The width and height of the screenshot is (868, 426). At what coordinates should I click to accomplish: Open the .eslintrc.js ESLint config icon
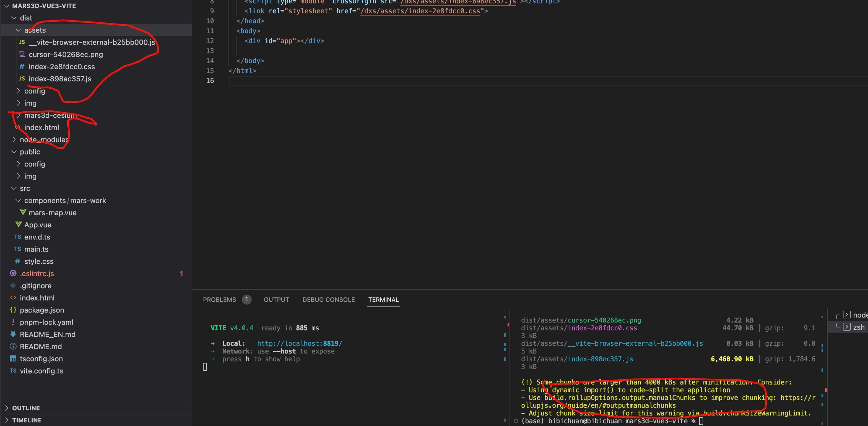pyautogui.click(x=13, y=273)
